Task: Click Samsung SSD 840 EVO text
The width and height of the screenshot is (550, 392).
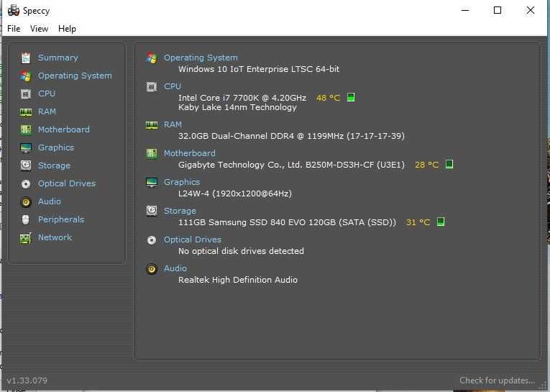Action: (x=288, y=222)
